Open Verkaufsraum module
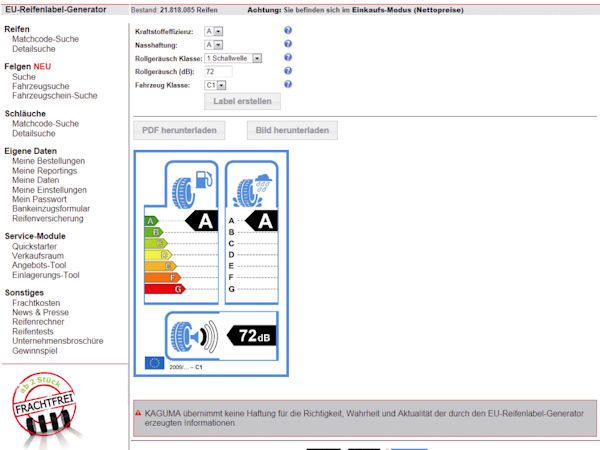 [x=38, y=256]
